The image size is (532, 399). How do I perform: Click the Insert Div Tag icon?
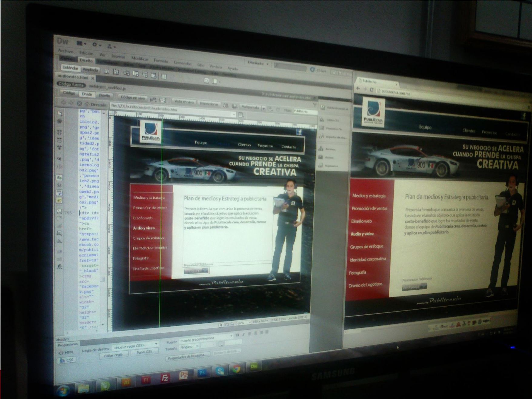tap(107, 71)
